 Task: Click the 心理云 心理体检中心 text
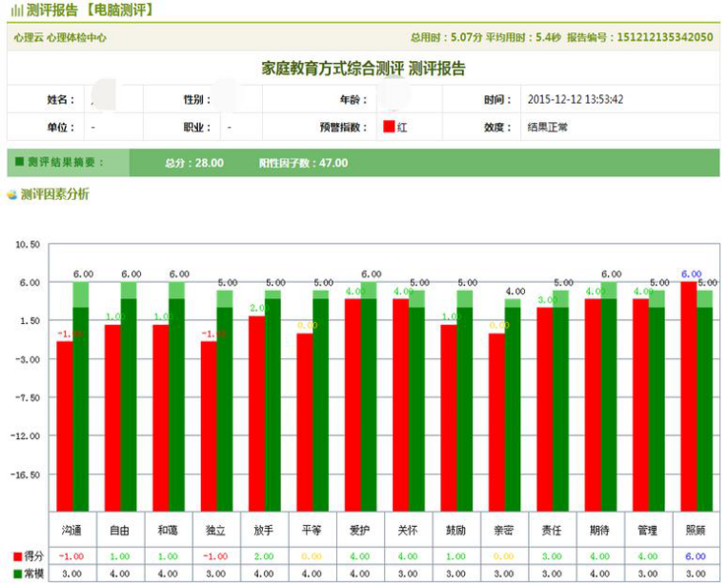(60, 37)
